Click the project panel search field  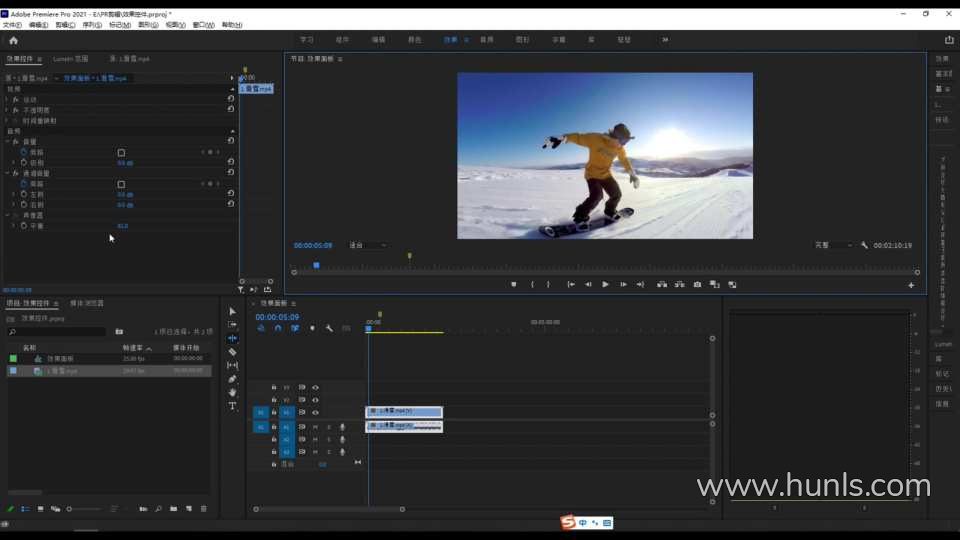[58, 331]
